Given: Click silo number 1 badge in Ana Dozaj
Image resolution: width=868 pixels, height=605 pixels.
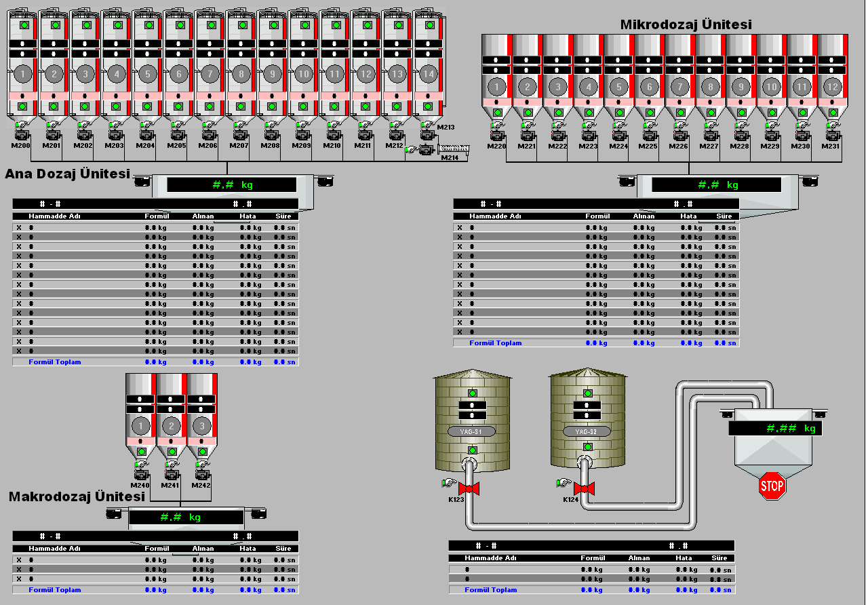Looking at the screenshot, I should 23,73.
